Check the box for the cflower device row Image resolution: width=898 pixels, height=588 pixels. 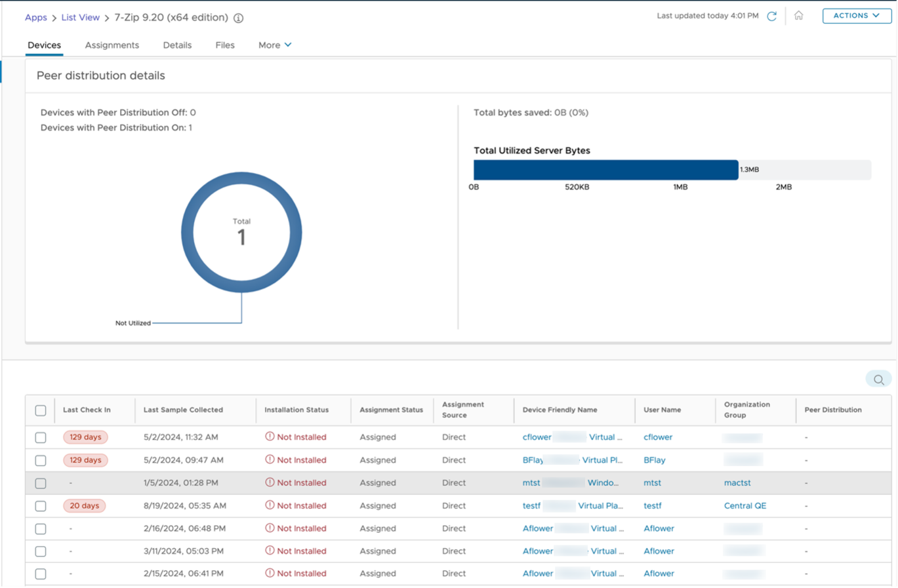tap(41, 437)
